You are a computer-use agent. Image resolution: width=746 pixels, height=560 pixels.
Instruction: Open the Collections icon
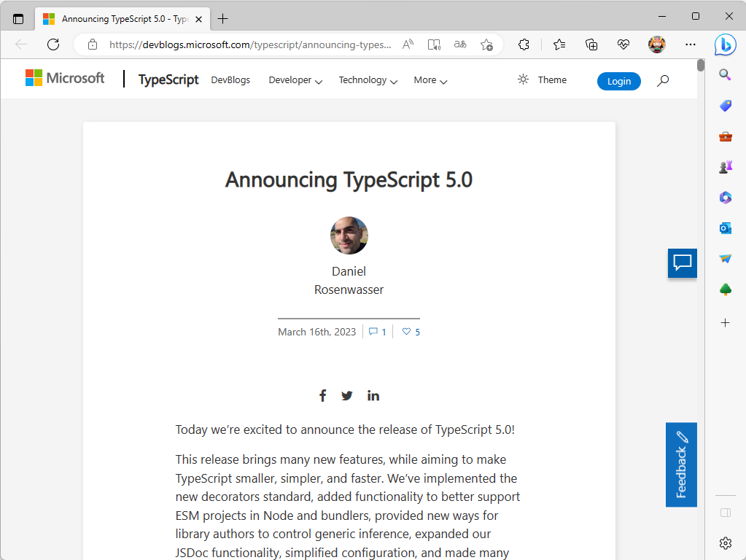coord(591,44)
